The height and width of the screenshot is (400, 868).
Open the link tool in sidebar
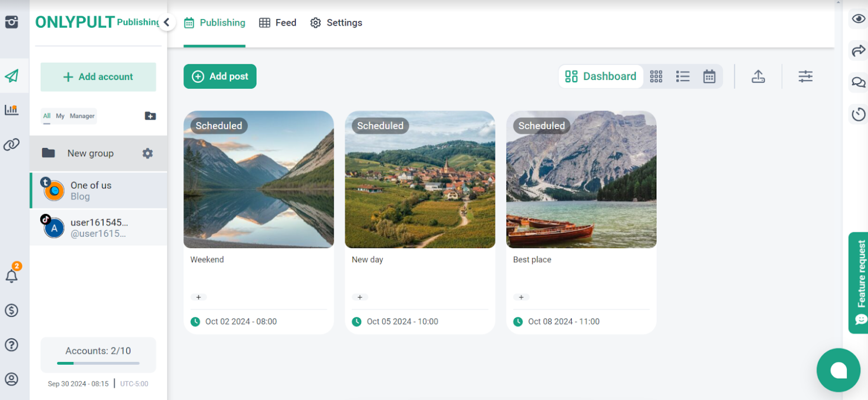point(12,145)
